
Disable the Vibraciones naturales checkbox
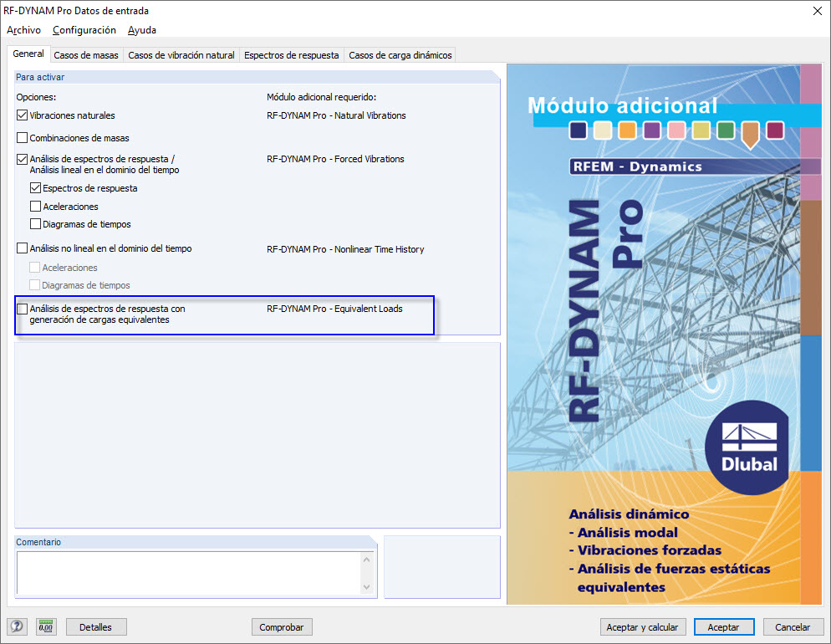[x=21, y=115]
